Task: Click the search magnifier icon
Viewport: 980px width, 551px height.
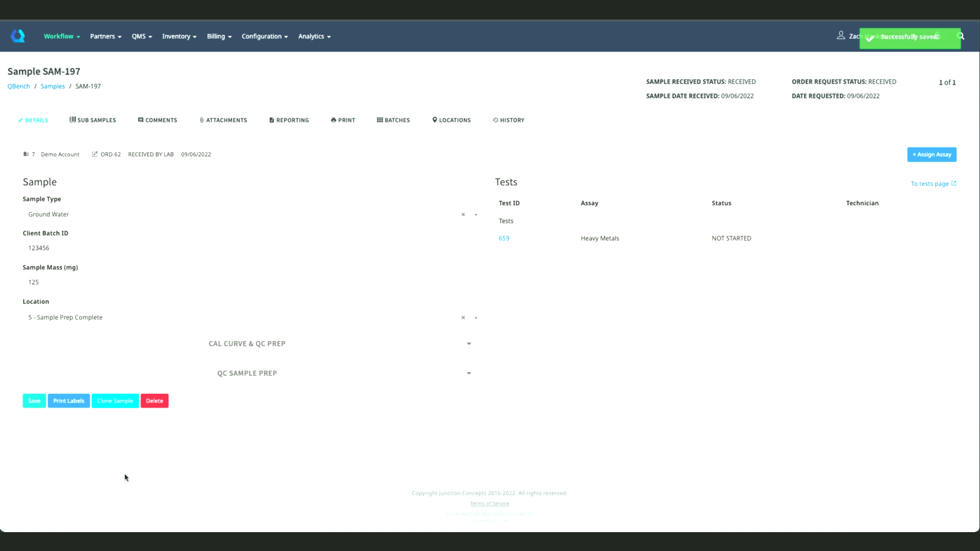Action: (961, 36)
